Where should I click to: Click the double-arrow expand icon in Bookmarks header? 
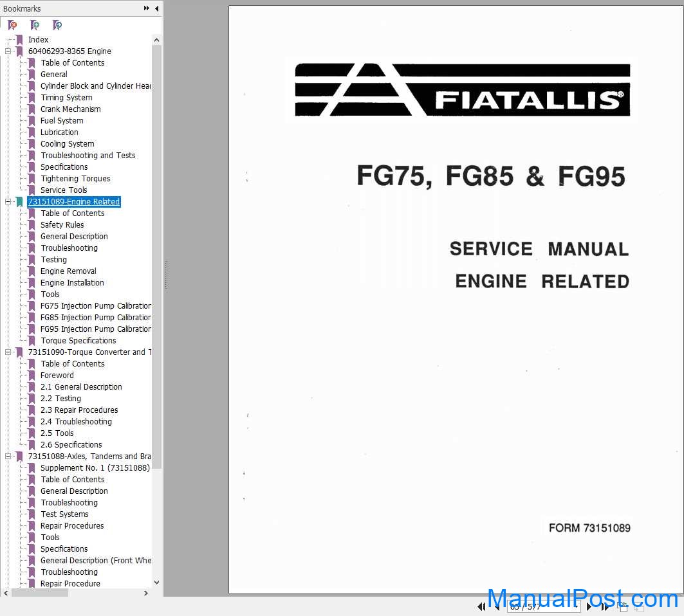[147, 8]
